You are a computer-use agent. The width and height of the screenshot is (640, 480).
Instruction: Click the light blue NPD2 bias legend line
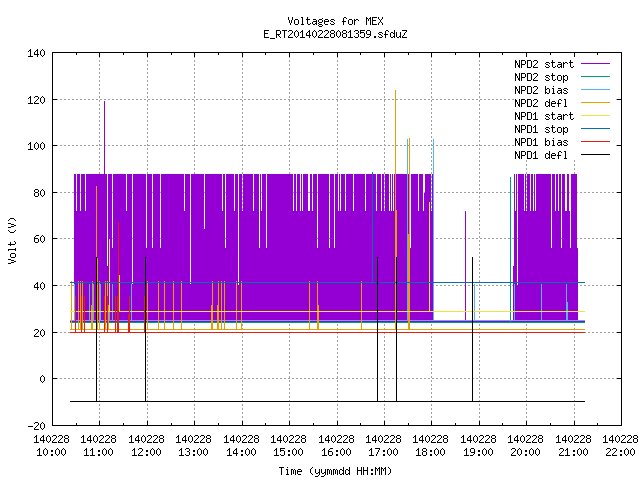[596, 90]
